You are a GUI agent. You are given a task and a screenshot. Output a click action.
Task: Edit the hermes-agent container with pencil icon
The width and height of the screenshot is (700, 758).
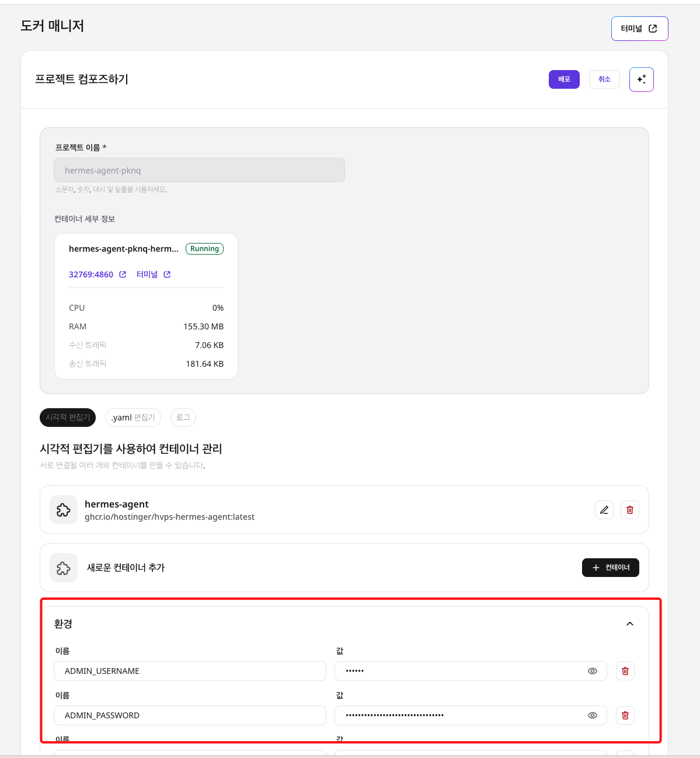[x=604, y=510]
